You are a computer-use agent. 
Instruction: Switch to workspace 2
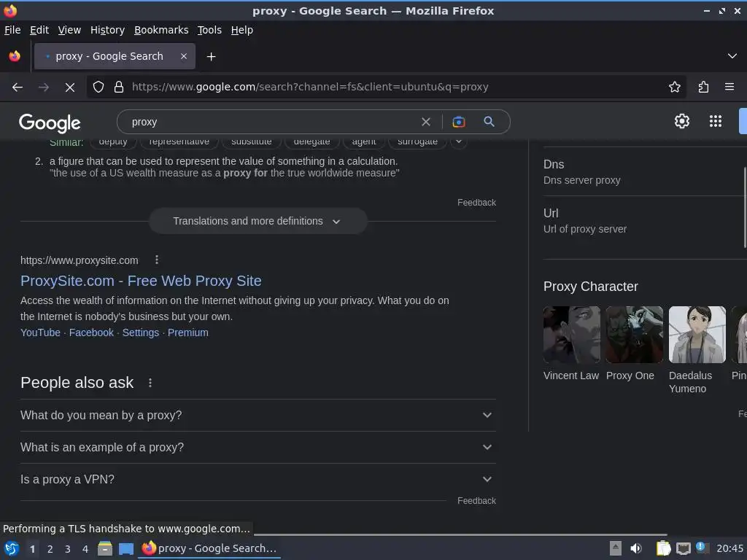[x=50, y=549]
